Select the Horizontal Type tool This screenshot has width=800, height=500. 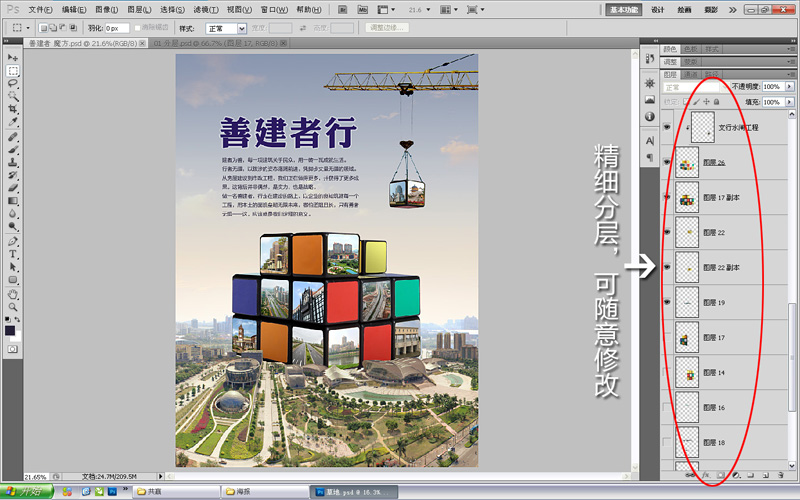(x=13, y=254)
